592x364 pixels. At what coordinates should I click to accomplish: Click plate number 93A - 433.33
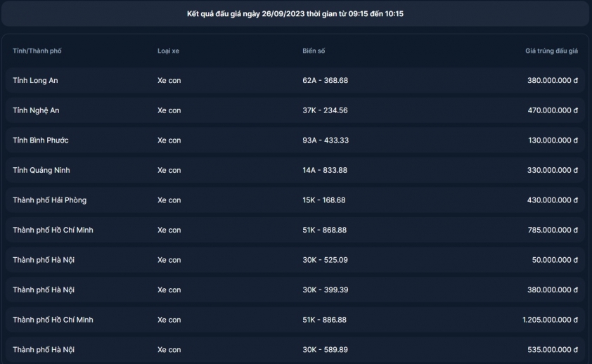pos(326,141)
